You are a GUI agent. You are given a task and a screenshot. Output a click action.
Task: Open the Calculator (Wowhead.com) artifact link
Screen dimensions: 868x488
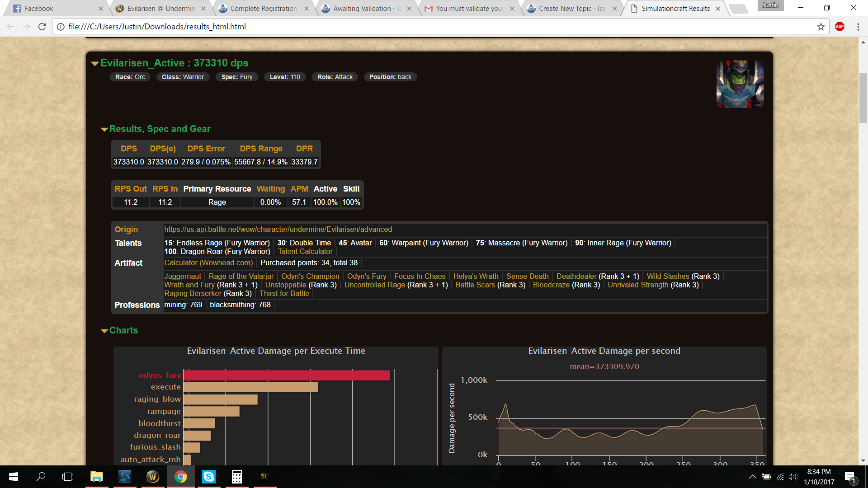tap(208, 263)
